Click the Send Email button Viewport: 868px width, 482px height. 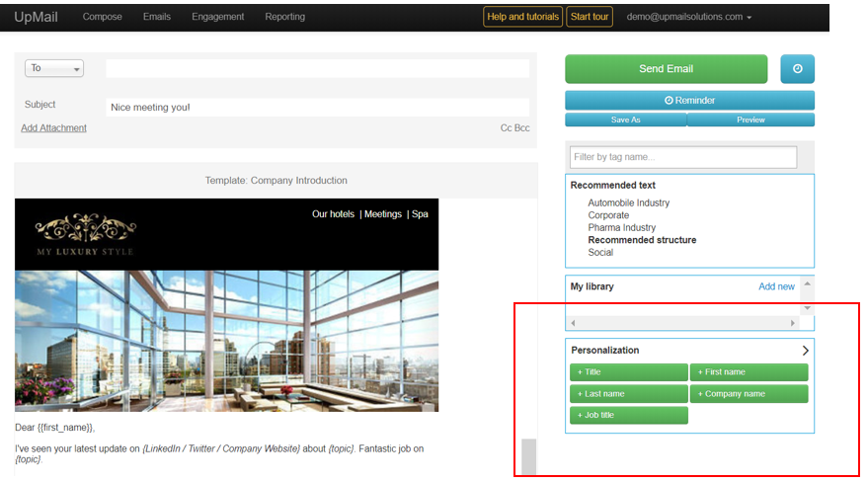tap(666, 68)
